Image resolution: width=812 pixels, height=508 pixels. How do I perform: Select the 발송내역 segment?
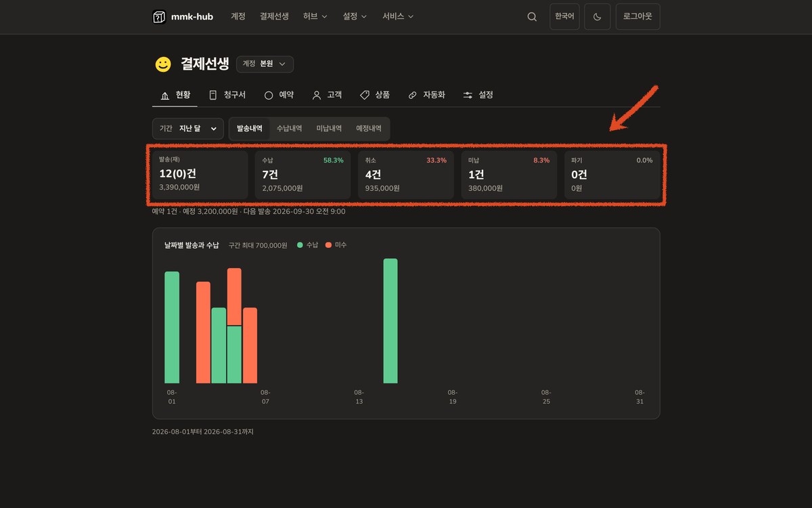pos(250,129)
